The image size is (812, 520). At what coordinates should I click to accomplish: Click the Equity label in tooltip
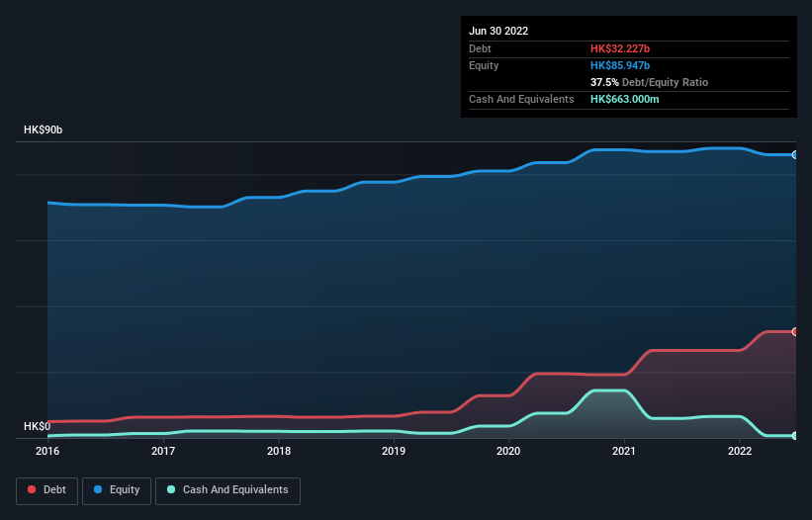[484, 65]
